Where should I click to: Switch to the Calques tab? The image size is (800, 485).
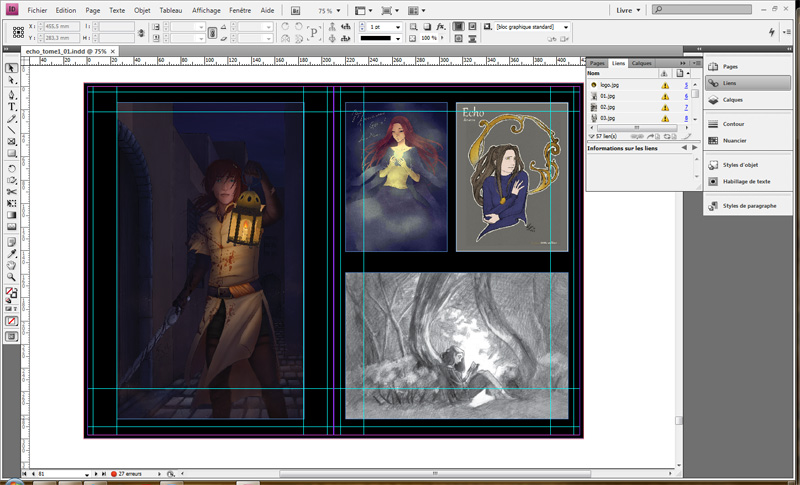[x=641, y=63]
